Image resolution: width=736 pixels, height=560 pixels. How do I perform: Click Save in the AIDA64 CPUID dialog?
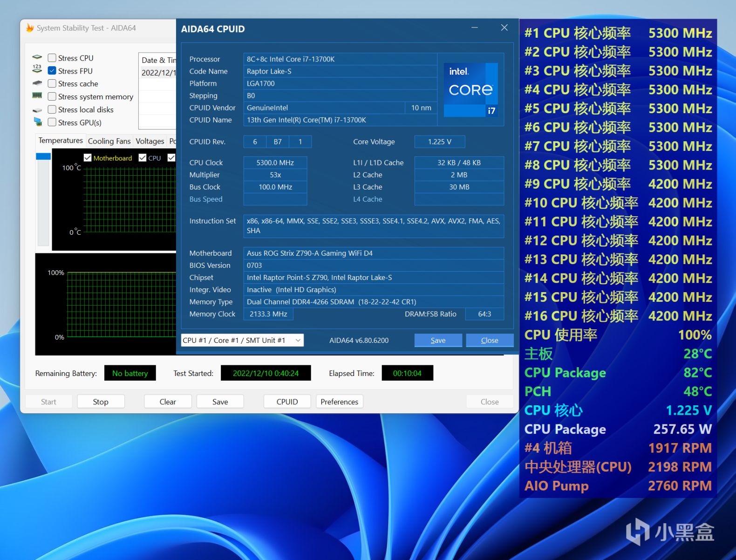(438, 341)
